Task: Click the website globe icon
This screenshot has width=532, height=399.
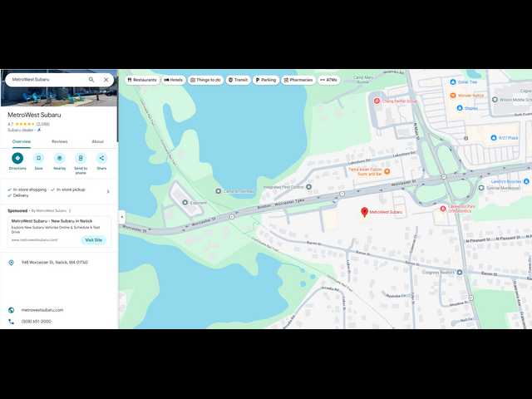Action: click(11, 310)
